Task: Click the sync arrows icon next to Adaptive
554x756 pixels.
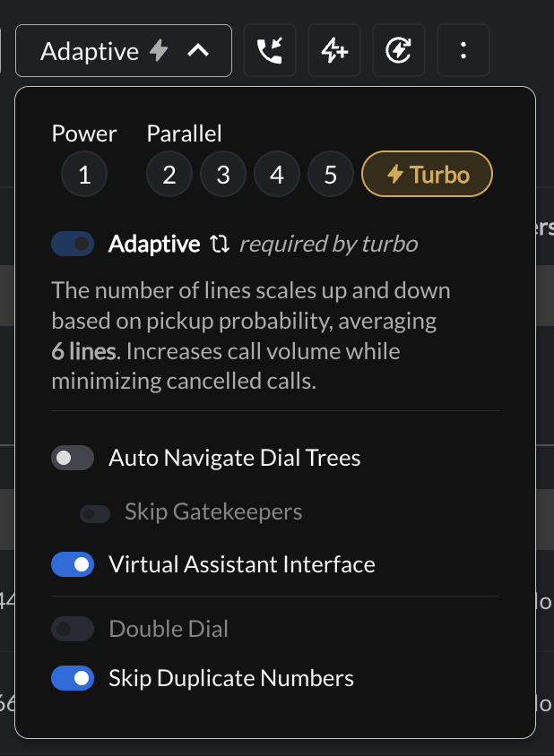Action: pyautogui.click(x=220, y=244)
